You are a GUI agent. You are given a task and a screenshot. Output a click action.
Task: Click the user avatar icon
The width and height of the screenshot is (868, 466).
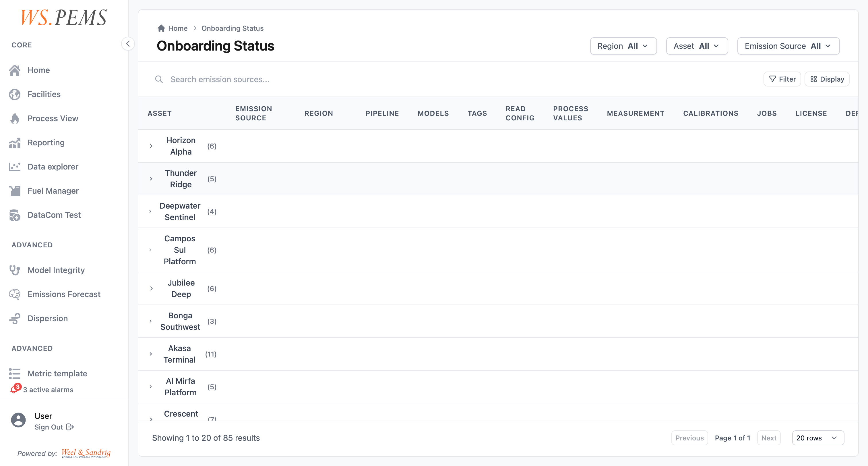(x=19, y=420)
